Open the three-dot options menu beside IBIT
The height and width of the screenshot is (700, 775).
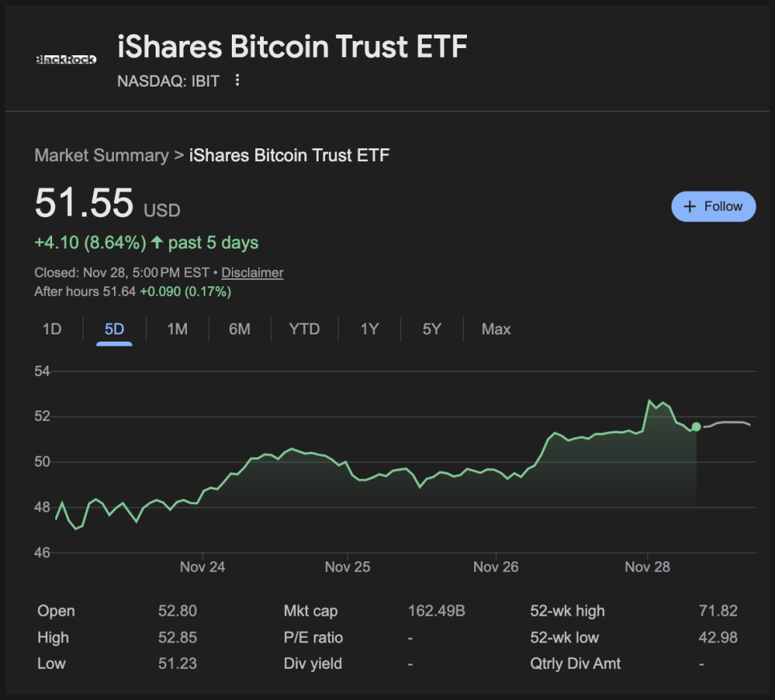tap(237, 80)
